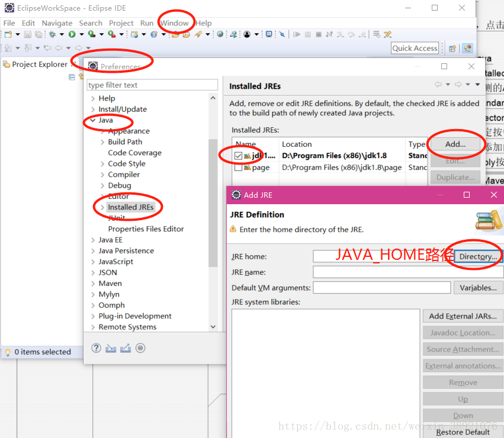Click the green Run toolbar icon

(72, 34)
